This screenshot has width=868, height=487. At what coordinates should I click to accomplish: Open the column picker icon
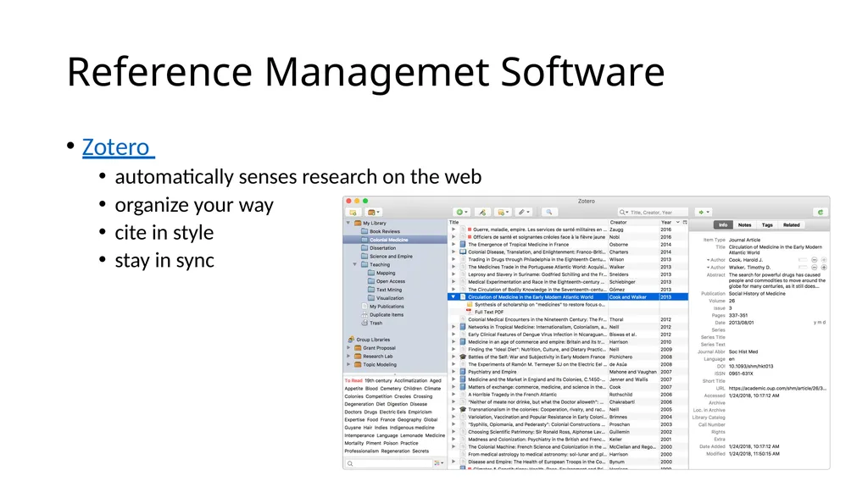pyautogui.click(x=685, y=222)
